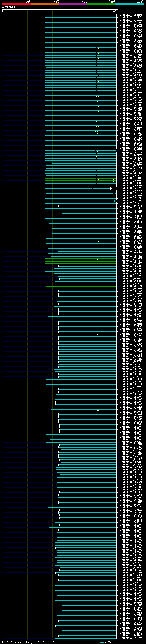Select hit label UniRef100_P25470
146x644 pixels.
coord(131,170)
